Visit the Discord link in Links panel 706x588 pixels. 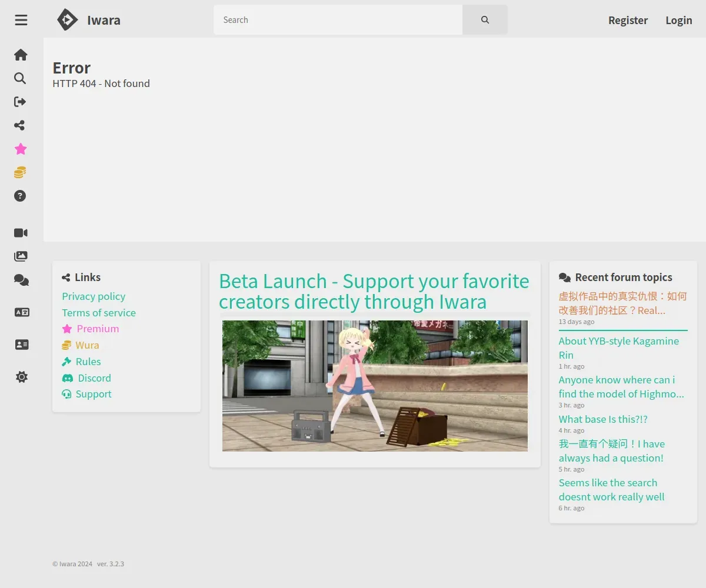coord(94,378)
